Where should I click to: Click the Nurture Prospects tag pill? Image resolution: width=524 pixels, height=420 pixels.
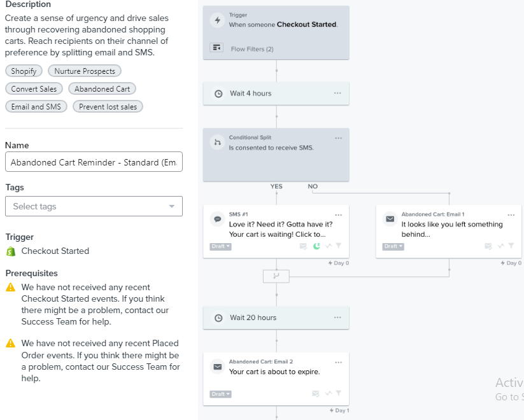click(85, 71)
